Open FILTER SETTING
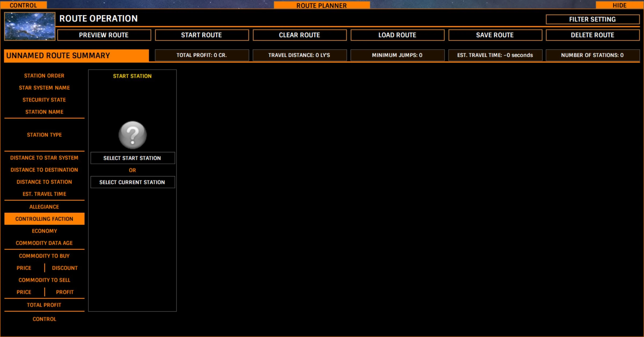Viewport: 644px width, 337px height. click(x=592, y=19)
